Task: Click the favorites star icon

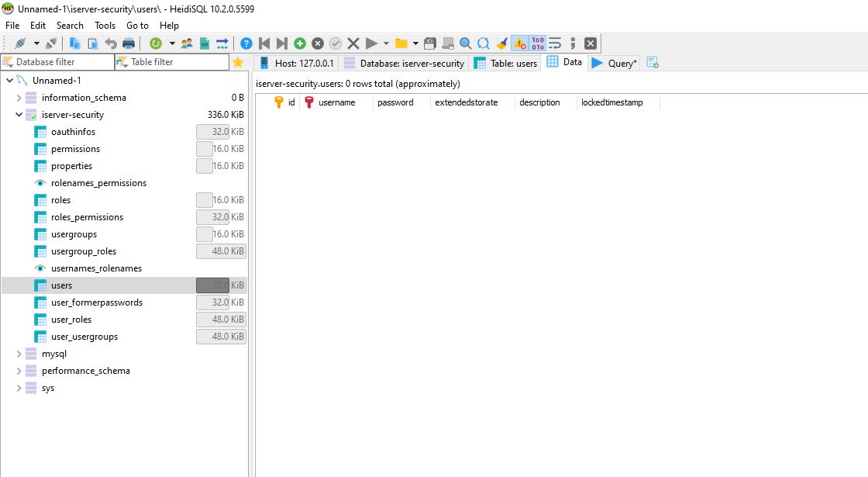Action: point(238,62)
